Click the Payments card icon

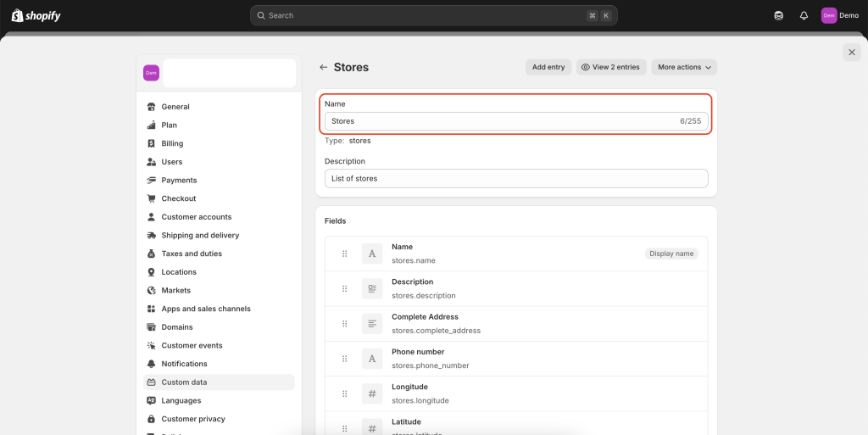click(x=151, y=181)
